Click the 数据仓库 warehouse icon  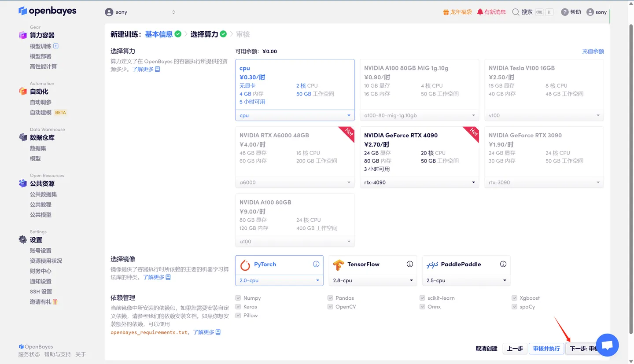point(23,138)
